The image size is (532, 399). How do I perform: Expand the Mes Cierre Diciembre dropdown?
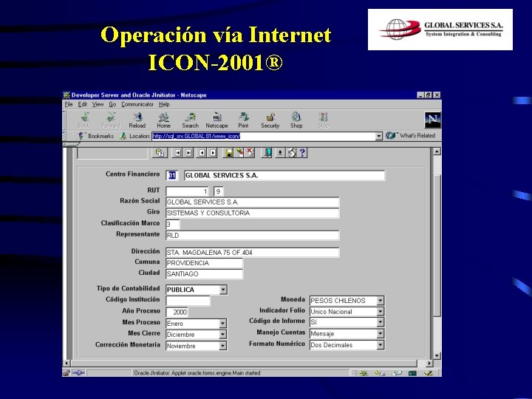(222, 335)
